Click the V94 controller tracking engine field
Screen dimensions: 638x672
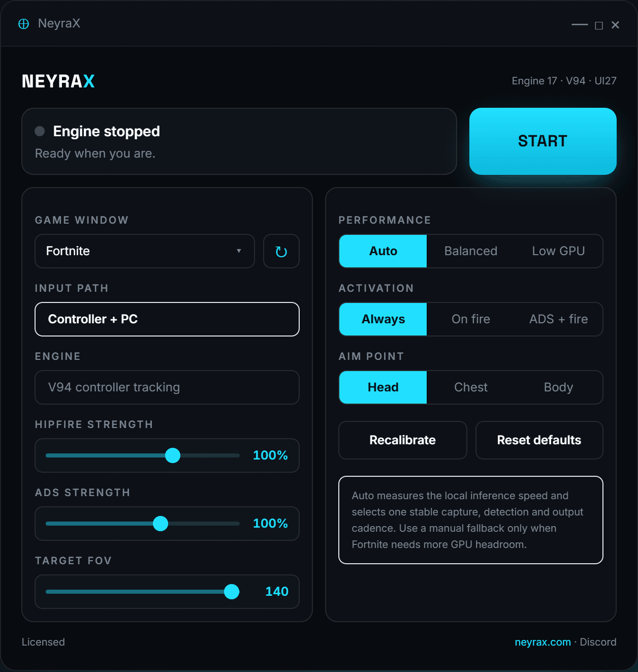point(167,387)
